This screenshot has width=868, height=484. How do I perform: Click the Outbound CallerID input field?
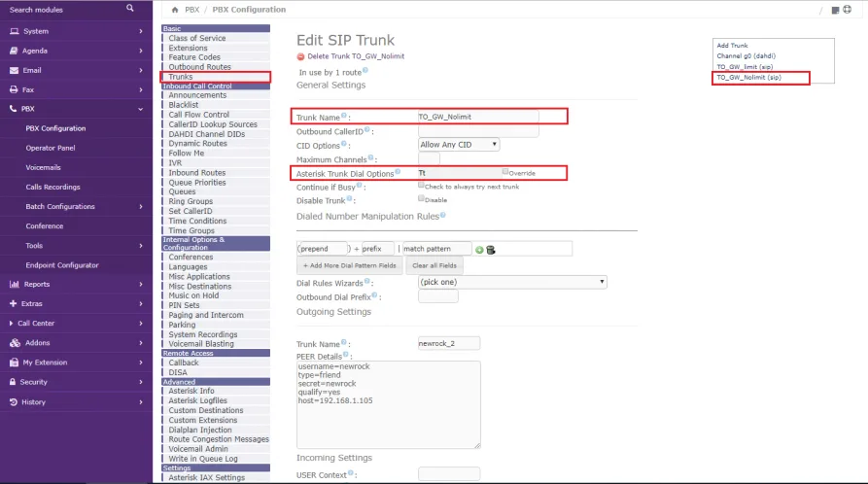[x=478, y=131]
